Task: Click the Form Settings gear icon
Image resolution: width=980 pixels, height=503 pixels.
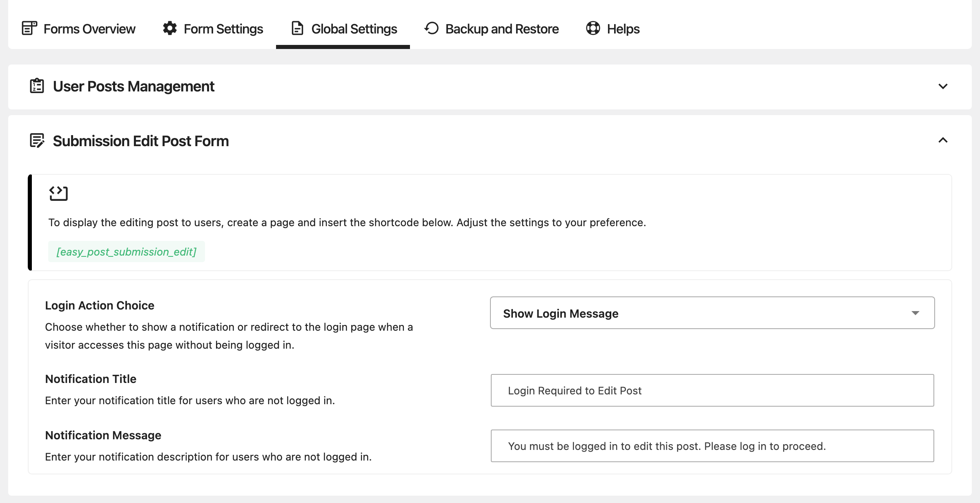Action: [x=170, y=29]
